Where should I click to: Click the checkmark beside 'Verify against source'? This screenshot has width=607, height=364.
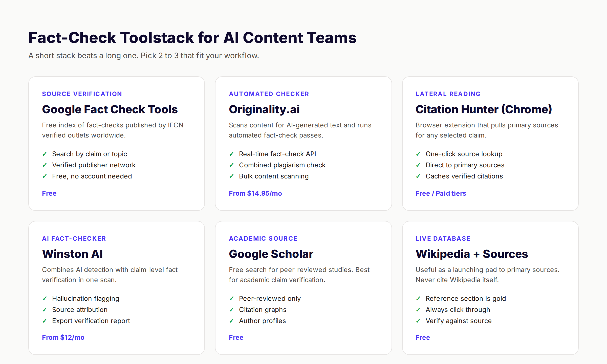[x=418, y=321]
